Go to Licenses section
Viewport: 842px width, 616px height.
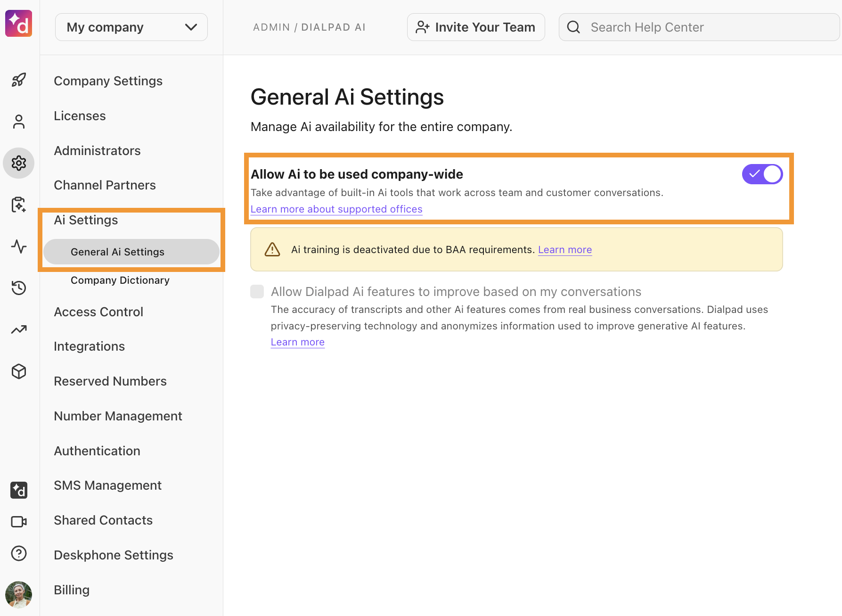80,116
